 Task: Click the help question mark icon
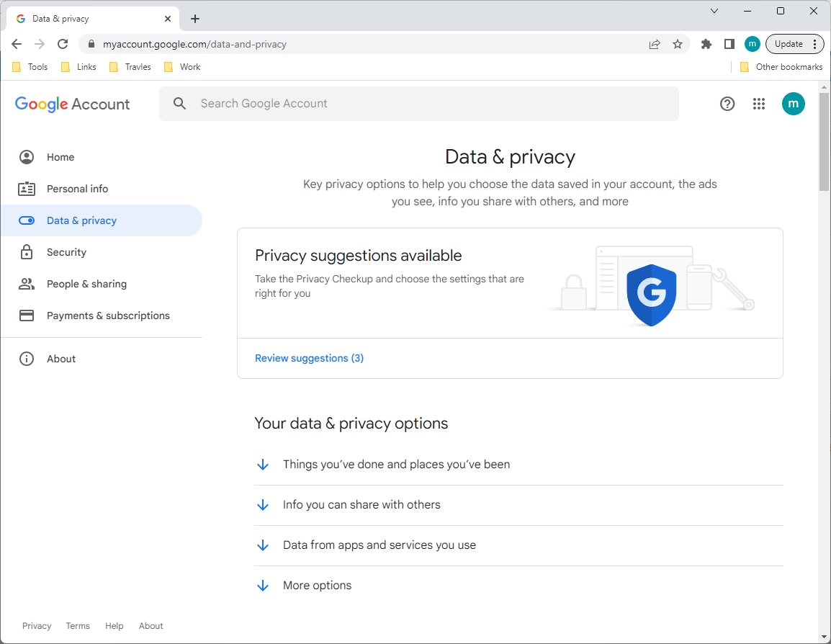click(727, 104)
